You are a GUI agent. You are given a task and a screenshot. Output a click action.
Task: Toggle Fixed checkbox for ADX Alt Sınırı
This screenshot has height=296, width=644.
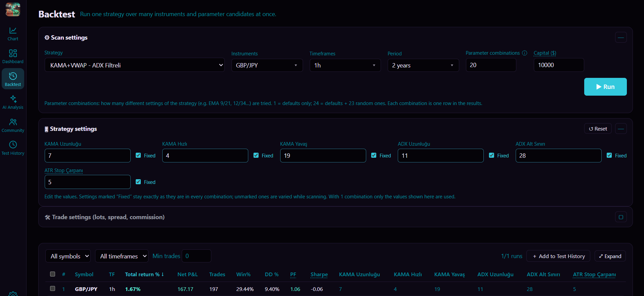tap(609, 155)
